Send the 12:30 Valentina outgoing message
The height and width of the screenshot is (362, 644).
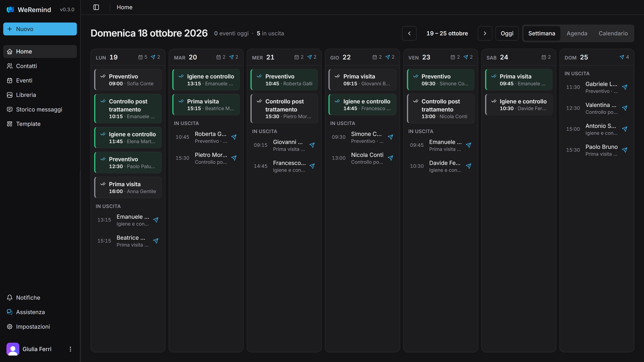[x=625, y=108]
